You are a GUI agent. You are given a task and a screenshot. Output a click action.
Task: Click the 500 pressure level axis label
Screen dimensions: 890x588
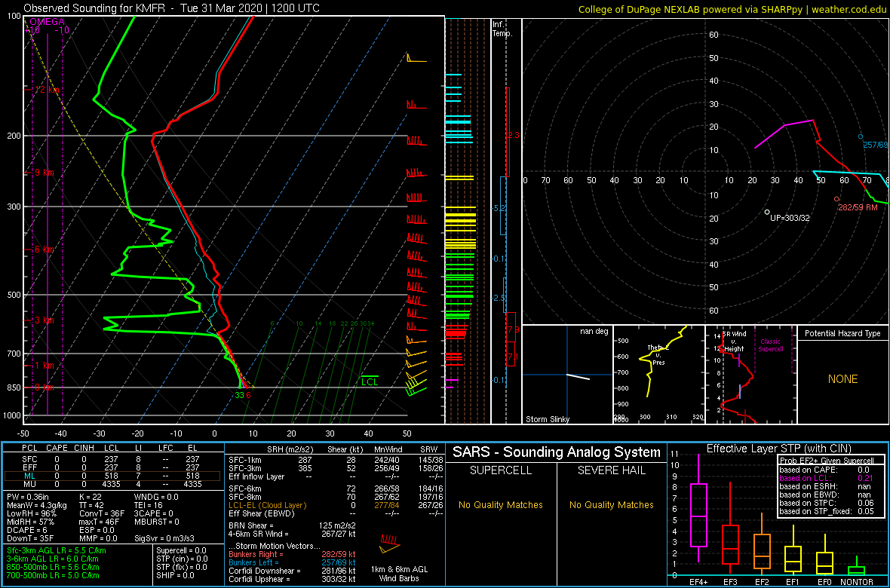[x=12, y=295]
